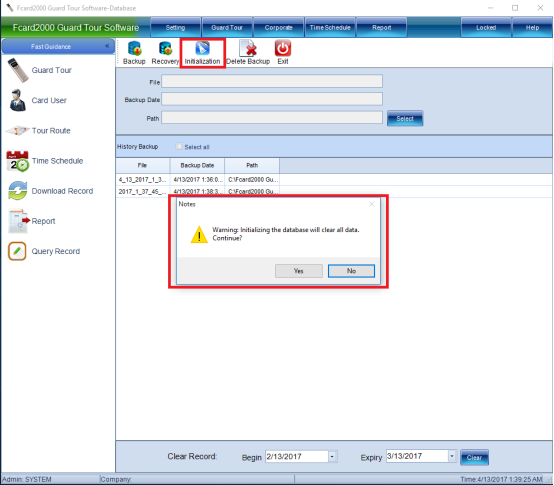The height and width of the screenshot is (485, 554).
Task: Open Time Schedule calendar icon in sidebar
Action: (17, 161)
